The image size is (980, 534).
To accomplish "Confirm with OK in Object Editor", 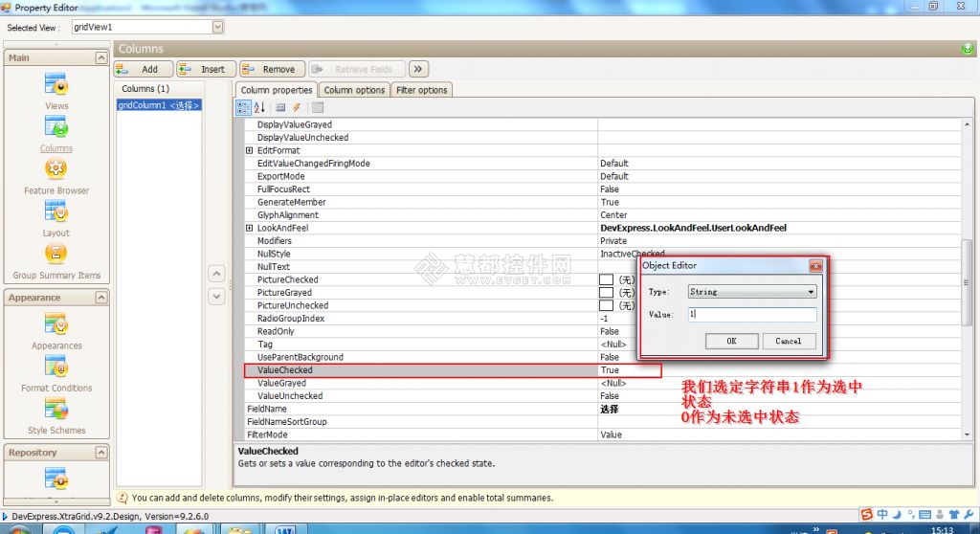I will click(731, 341).
